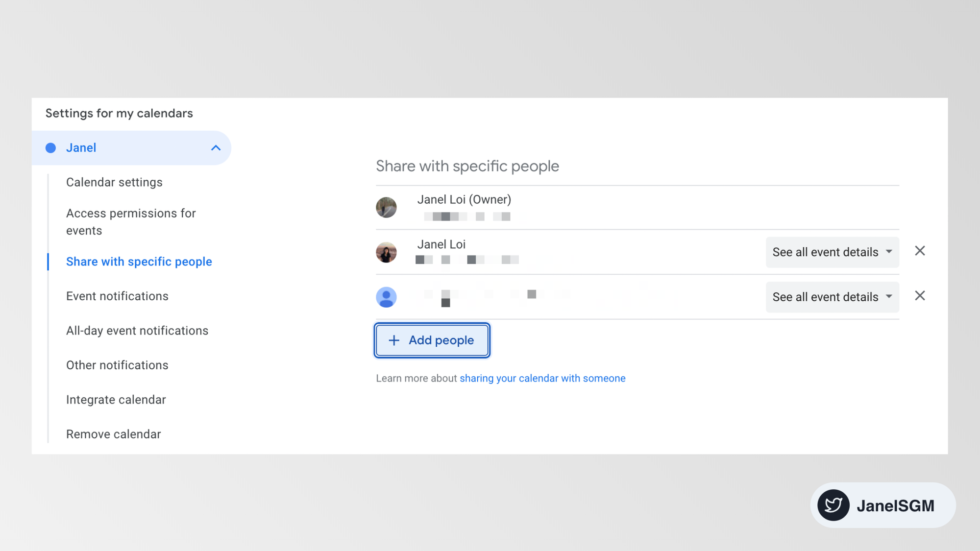This screenshot has width=980, height=551.
Task: Open the Janel Loi permissions dropdown
Action: (x=833, y=252)
